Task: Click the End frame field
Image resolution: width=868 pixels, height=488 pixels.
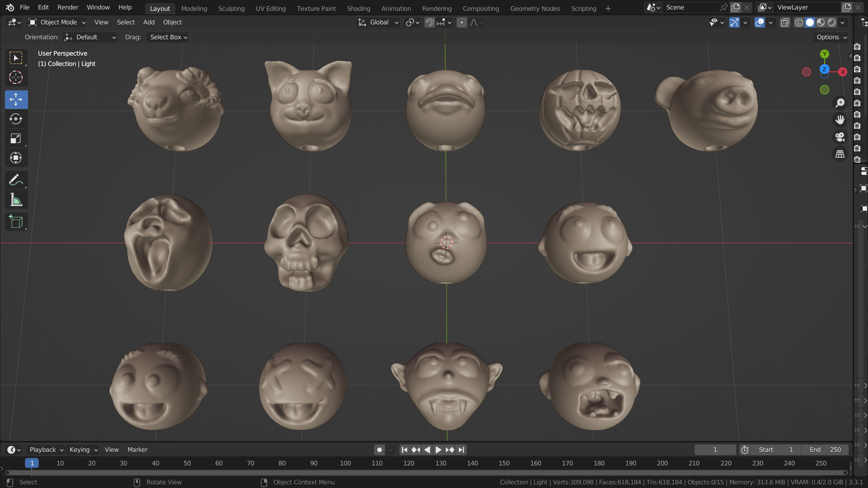Action: (x=825, y=450)
